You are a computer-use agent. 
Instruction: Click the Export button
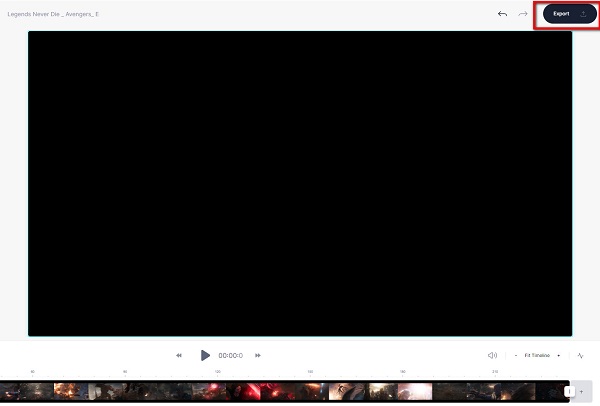point(569,14)
